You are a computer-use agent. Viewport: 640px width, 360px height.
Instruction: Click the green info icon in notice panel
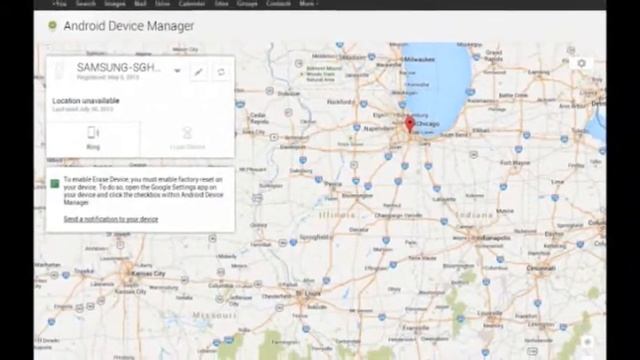55,184
